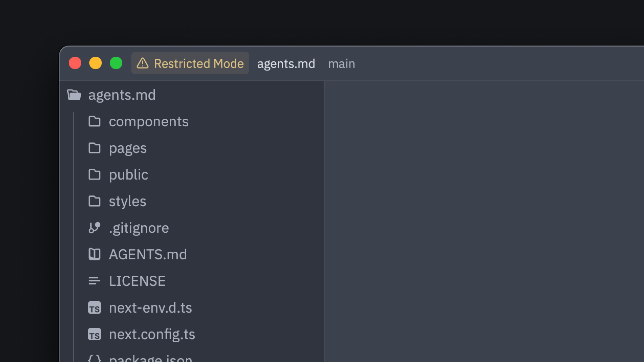Click the TS icon next to next.config.ts
Screen dimensions: 644x362
(x=94, y=335)
